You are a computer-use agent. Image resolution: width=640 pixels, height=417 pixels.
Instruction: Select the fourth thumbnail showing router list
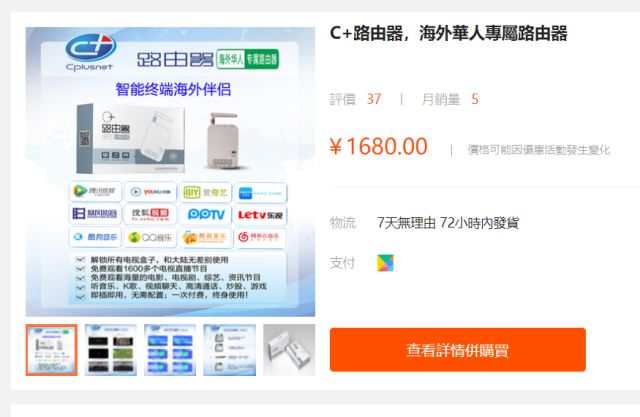click(229, 350)
